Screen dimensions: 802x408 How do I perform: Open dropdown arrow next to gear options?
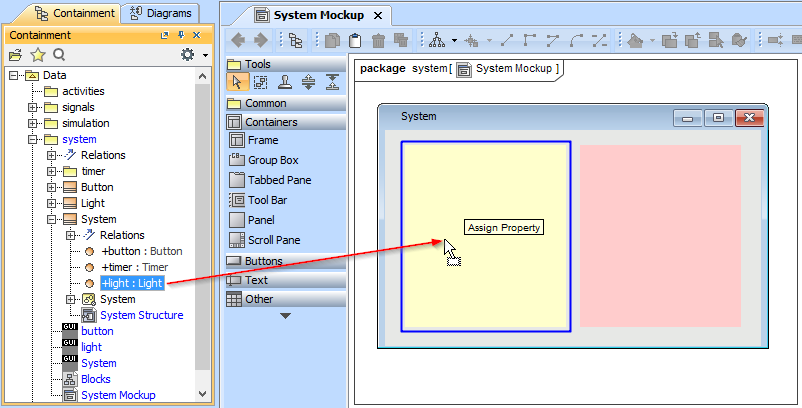tap(205, 55)
